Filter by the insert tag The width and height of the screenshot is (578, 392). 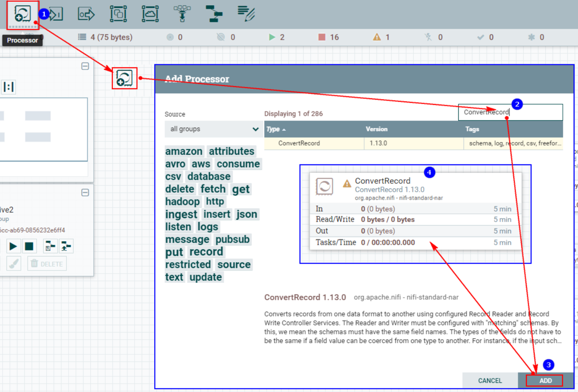pos(217,214)
